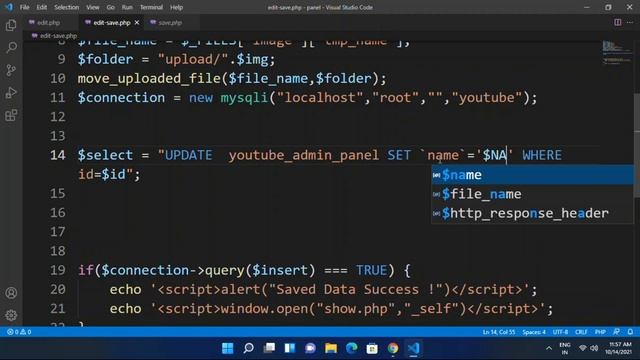Open Task View on taskbar
This screenshot has height=360, width=640.
pos(269,348)
